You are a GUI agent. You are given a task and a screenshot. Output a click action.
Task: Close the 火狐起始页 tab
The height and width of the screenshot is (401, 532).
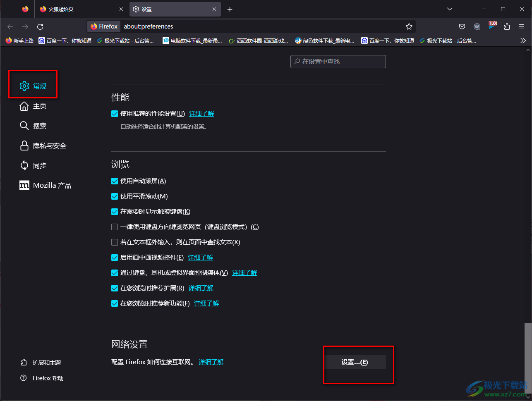click(x=121, y=9)
